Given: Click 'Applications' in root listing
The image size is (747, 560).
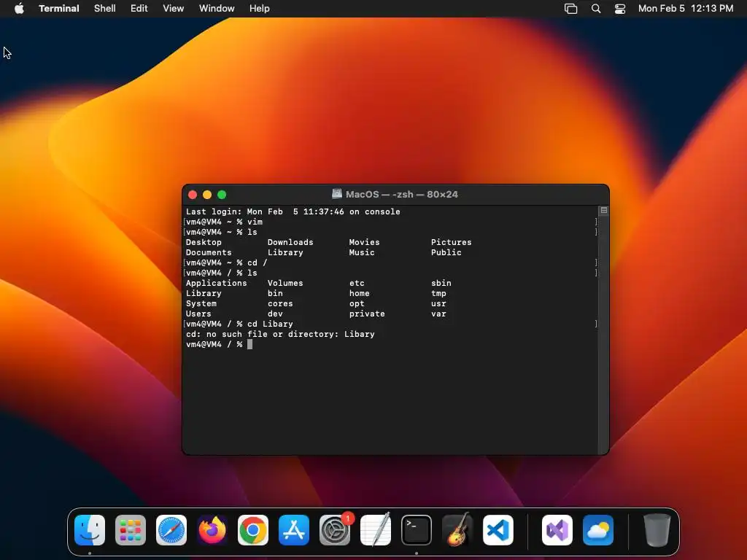Looking at the screenshot, I should (216, 283).
